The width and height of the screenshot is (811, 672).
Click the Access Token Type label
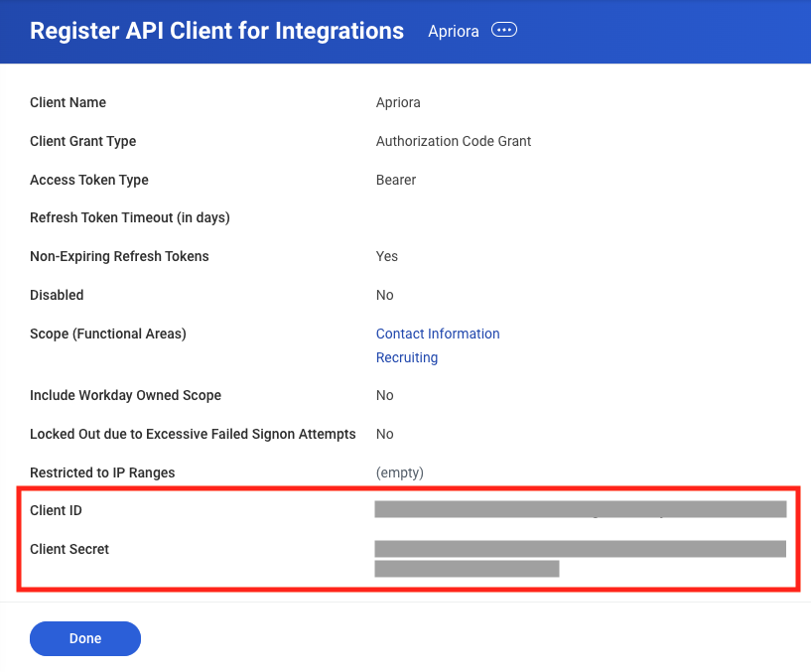coord(89,180)
